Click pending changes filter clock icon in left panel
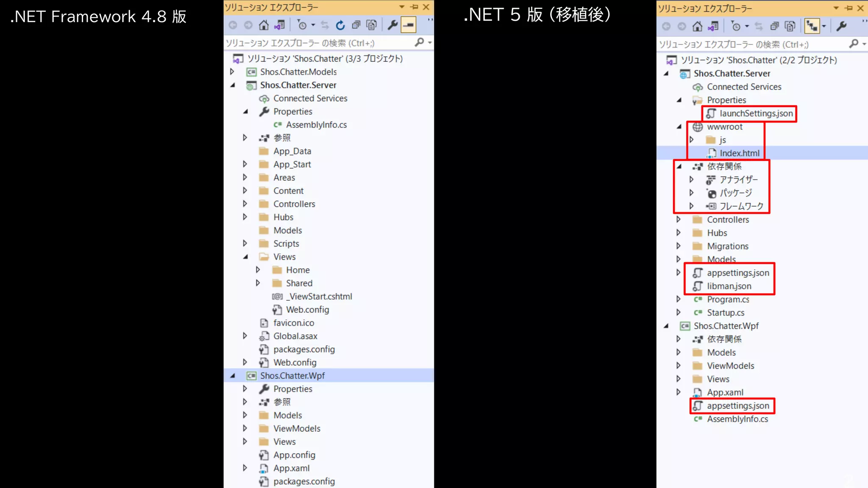Viewport: 868px width, 488px height. [302, 25]
